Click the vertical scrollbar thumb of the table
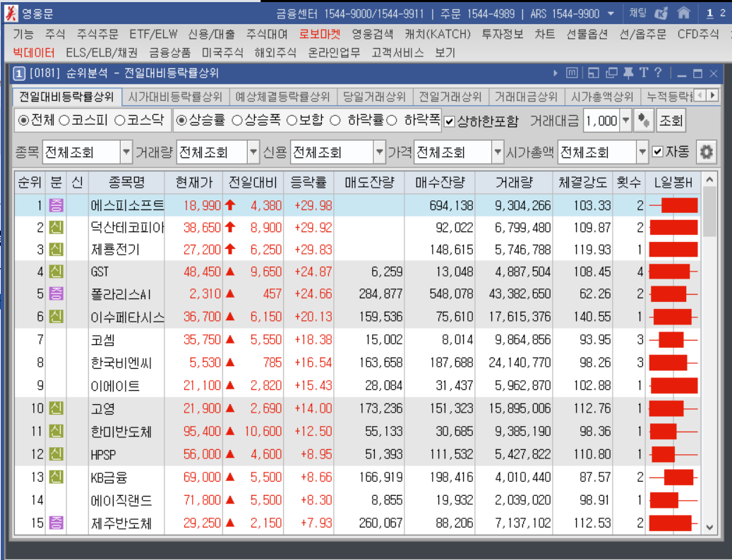 (x=709, y=211)
